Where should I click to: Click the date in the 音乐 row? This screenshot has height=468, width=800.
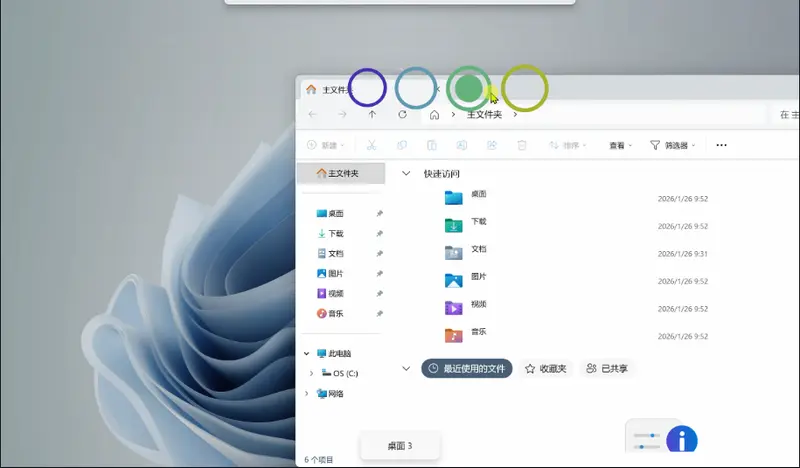coord(683,336)
